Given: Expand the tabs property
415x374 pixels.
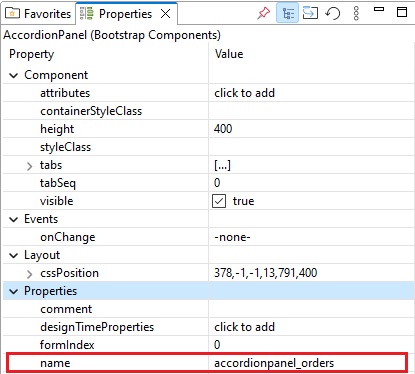Looking at the screenshot, I should tap(30, 166).
